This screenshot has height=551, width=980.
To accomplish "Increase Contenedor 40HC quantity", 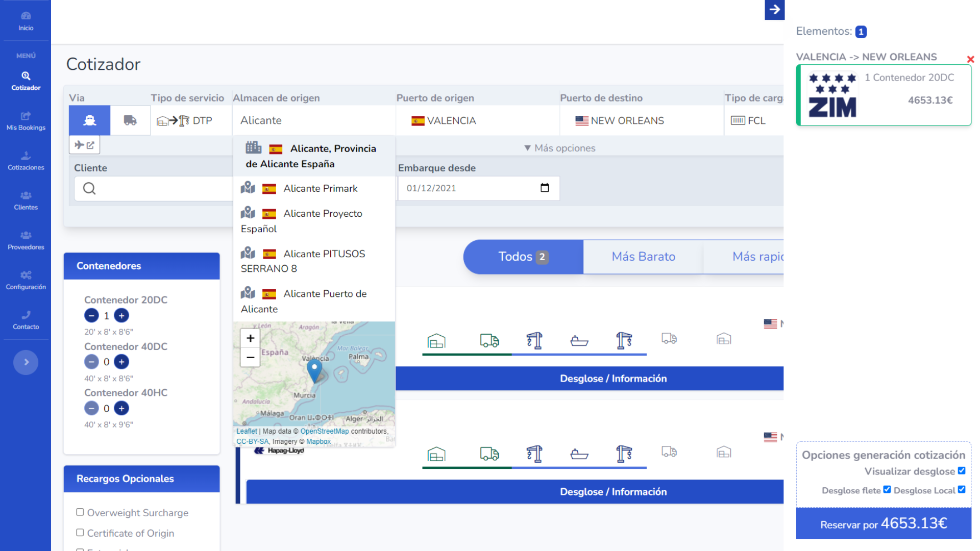I will (121, 408).
